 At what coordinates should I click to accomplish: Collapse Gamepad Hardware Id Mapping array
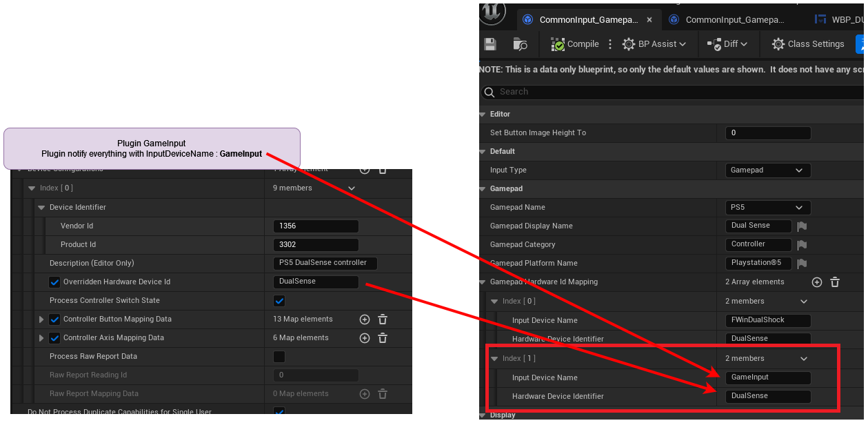pos(483,282)
